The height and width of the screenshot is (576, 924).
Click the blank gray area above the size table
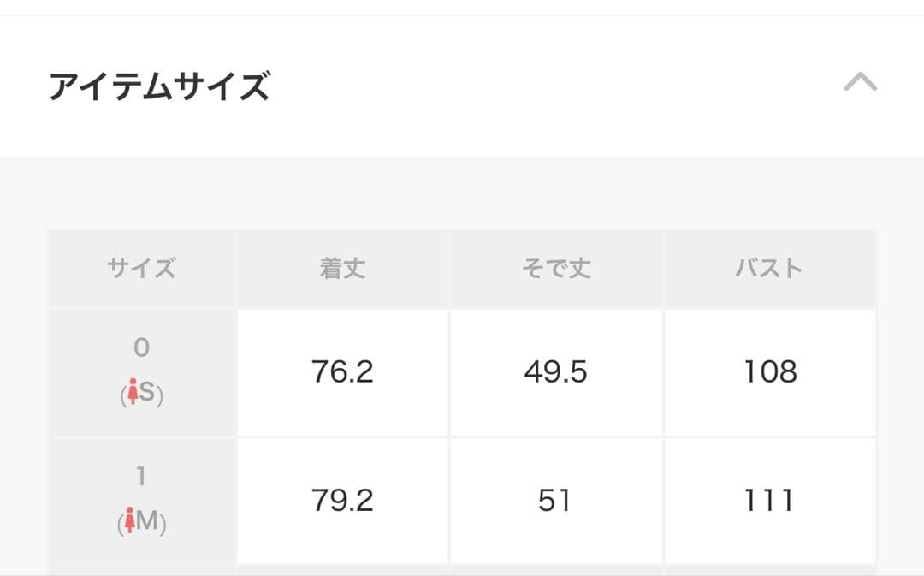point(462,193)
